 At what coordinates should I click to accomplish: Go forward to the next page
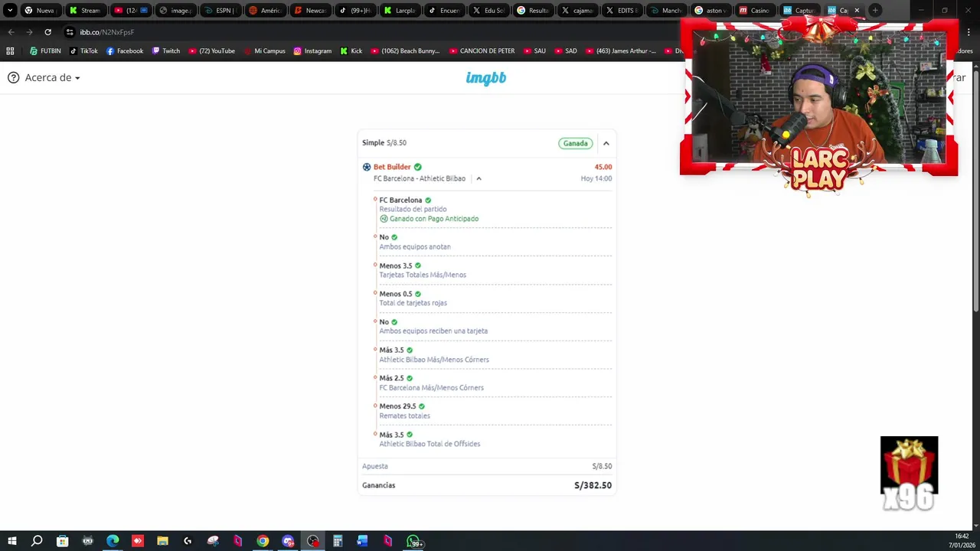coord(29,32)
